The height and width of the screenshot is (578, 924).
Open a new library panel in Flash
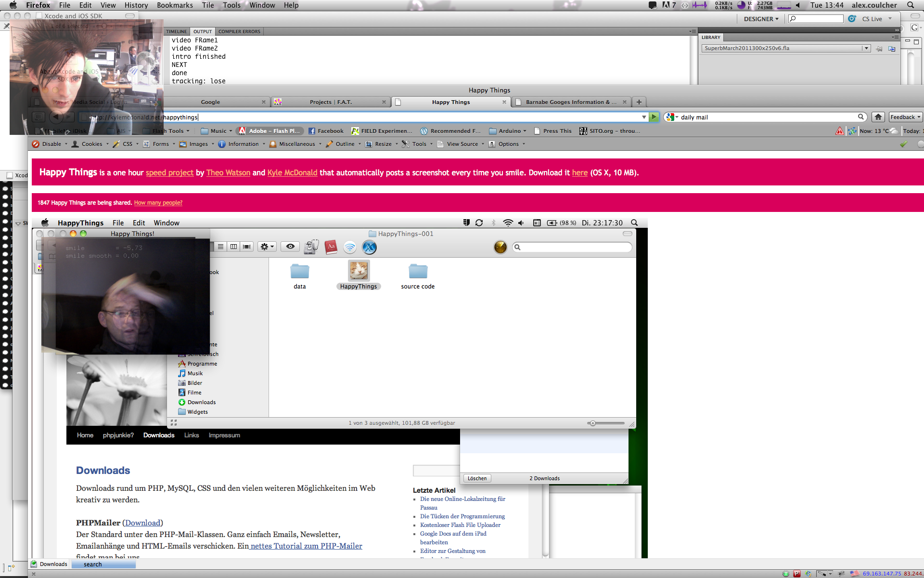[x=892, y=49]
